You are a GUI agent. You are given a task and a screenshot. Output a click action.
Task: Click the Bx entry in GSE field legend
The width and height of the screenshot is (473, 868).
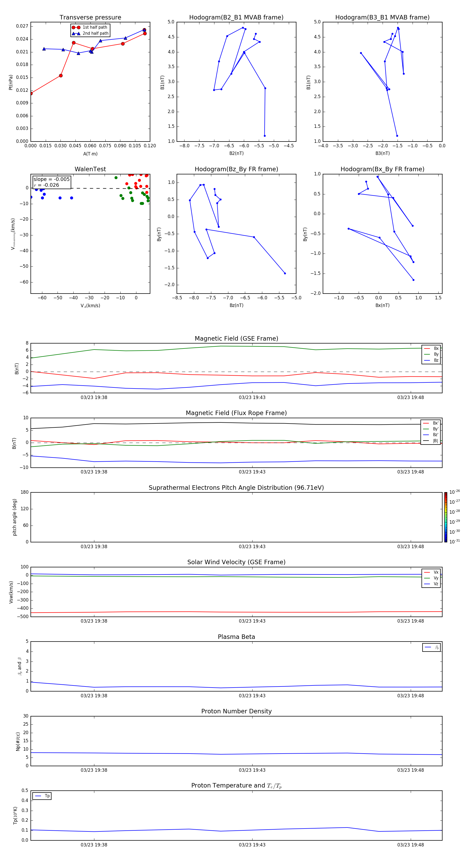431,349
